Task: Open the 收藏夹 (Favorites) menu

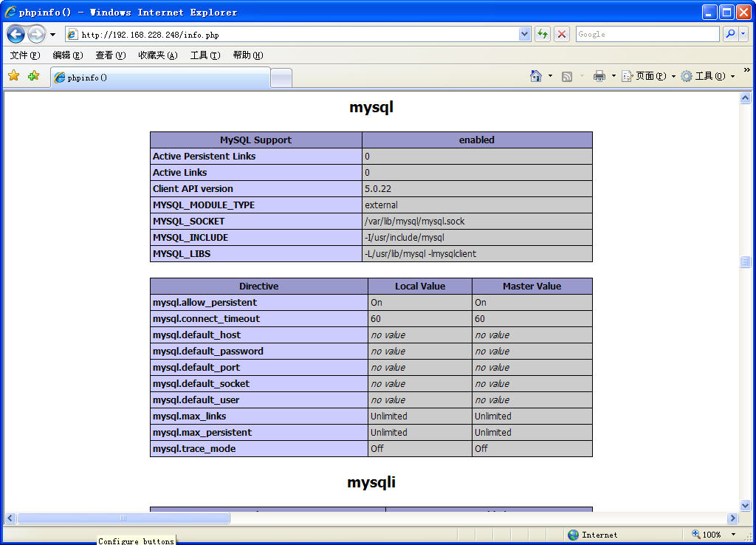Action: (x=157, y=55)
